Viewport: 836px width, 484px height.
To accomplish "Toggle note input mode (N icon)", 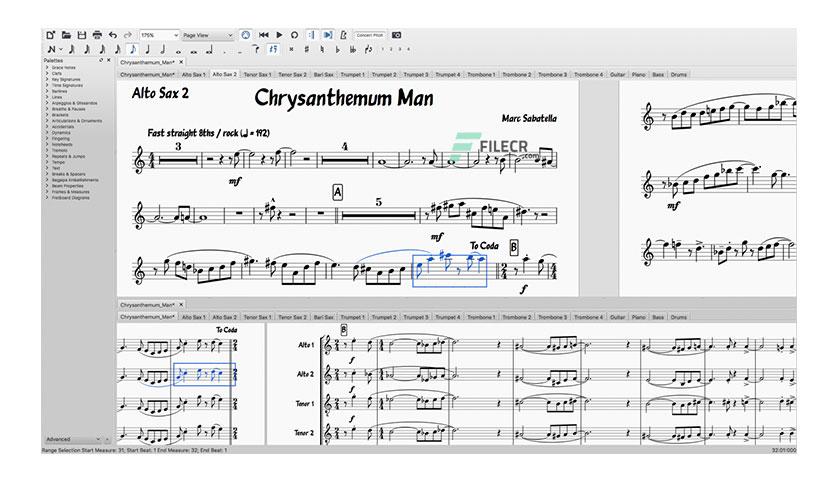I will 51,50.
